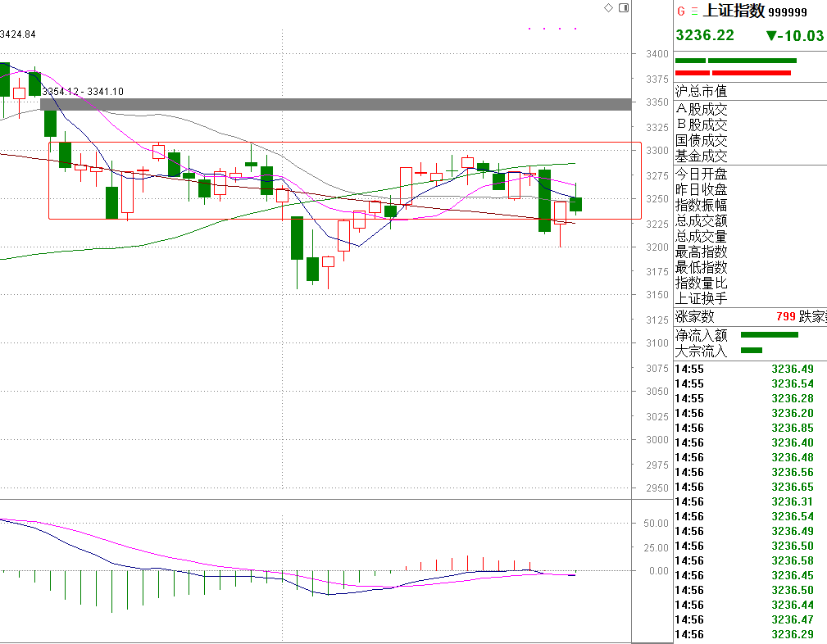Screen dimensions: 827x644
Task: Click the current price 3236.22
Action: pyautogui.click(x=705, y=35)
